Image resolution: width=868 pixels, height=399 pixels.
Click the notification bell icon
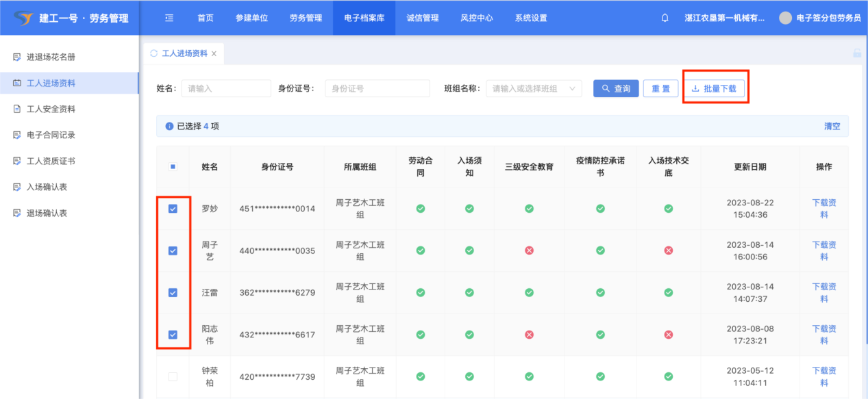tap(665, 18)
